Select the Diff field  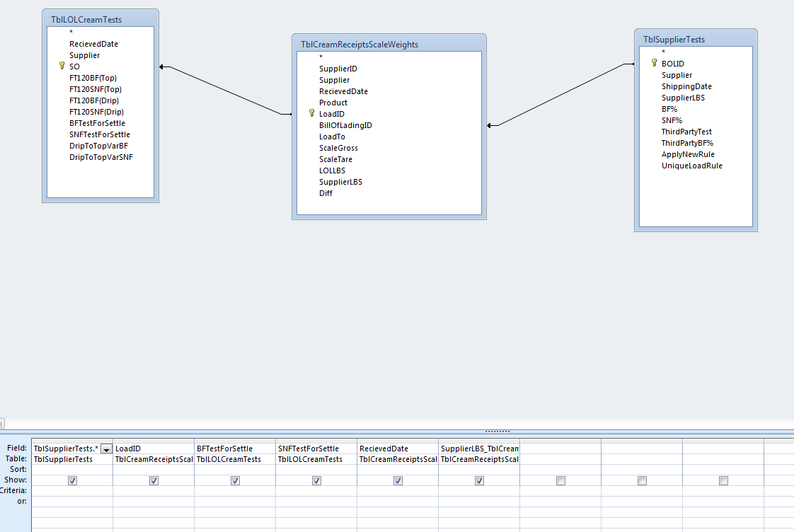coord(326,193)
